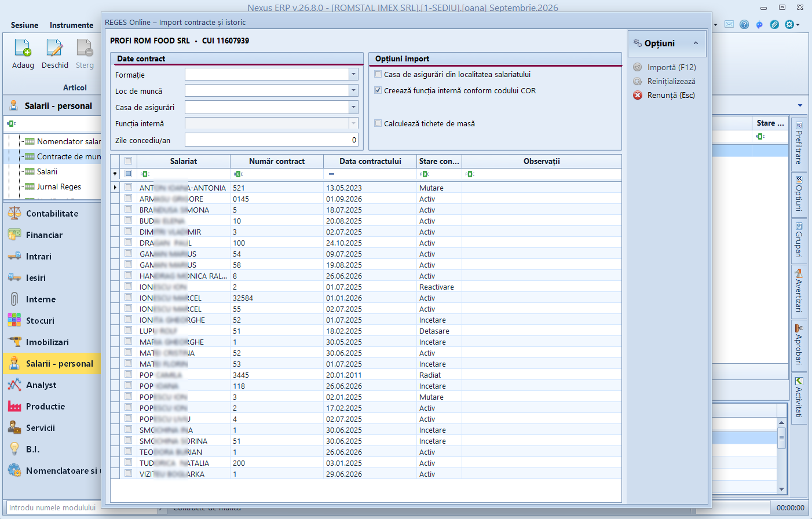The image size is (812, 519).
Task: Open the Servicii person icon
Action: (x=14, y=427)
